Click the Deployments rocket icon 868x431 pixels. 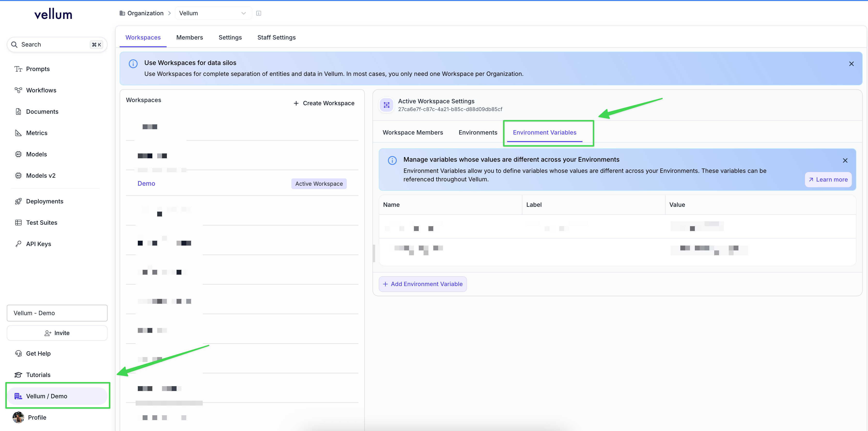pos(18,201)
